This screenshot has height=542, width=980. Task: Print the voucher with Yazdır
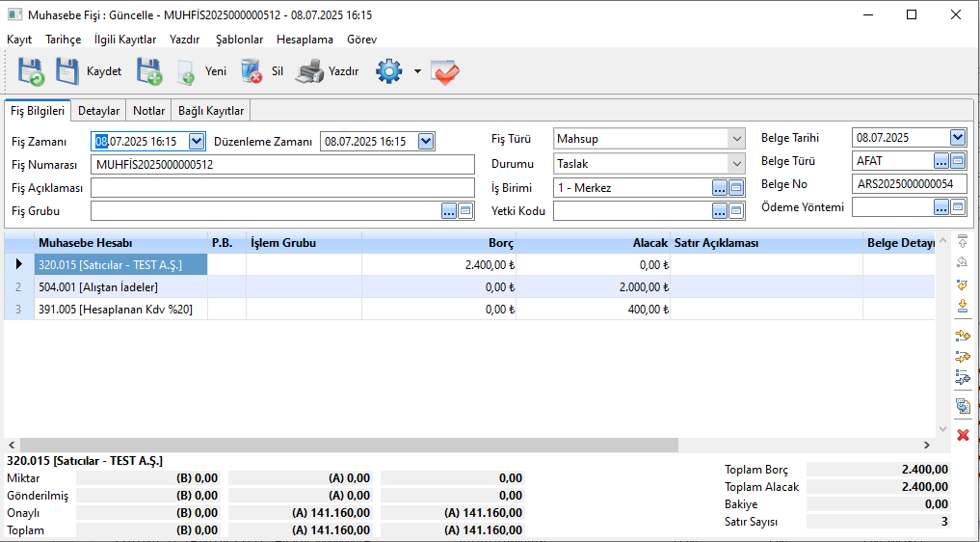[328, 71]
